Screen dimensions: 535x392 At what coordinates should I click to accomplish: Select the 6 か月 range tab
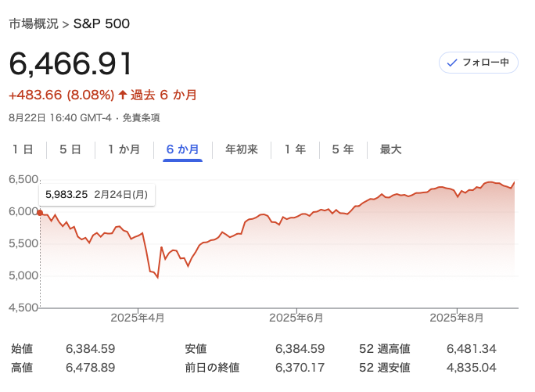coord(182,149)
